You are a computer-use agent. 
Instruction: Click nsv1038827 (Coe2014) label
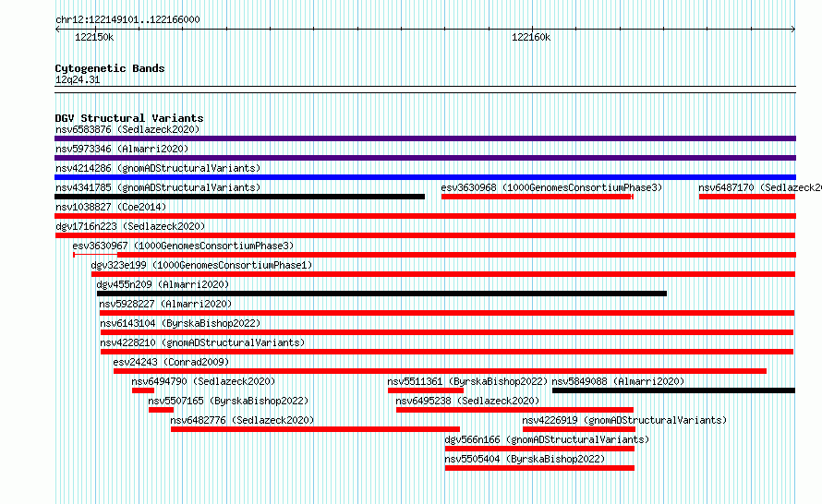[111, 207]
